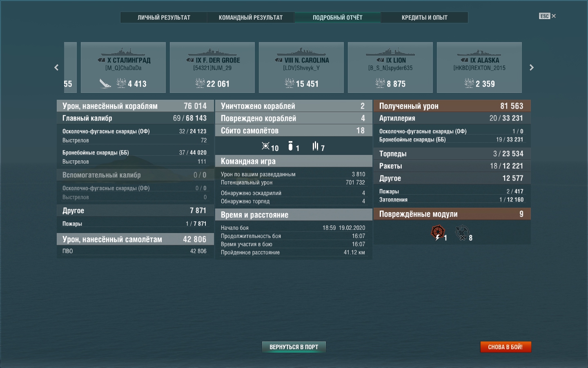The width and height of the screenshot is (588, 368).
Task: Select the IX F. der Große card
Action: pyautogui.click(x=212, y=67)
